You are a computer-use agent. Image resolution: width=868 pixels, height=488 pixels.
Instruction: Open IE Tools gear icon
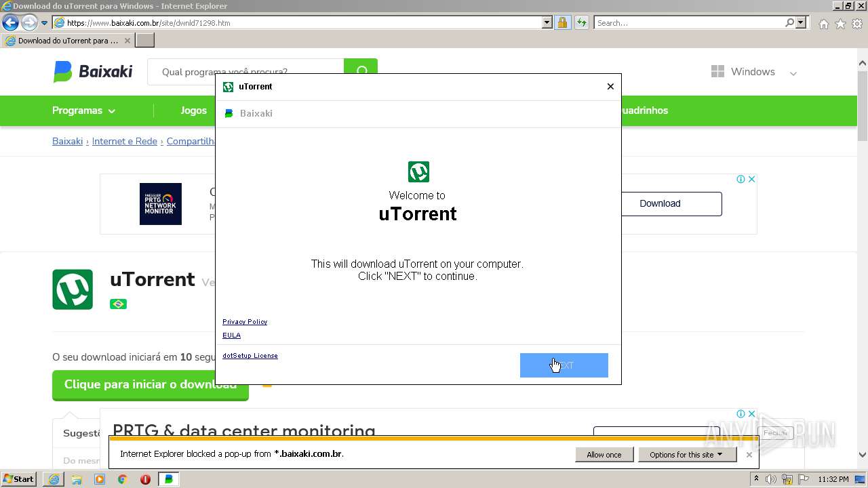[x=857, y=24]
